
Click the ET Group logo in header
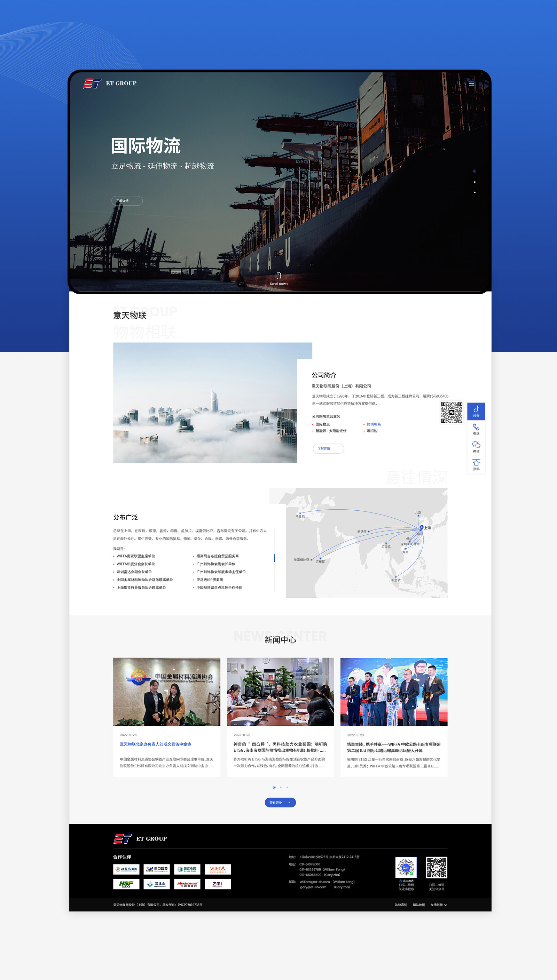point(110,83)
